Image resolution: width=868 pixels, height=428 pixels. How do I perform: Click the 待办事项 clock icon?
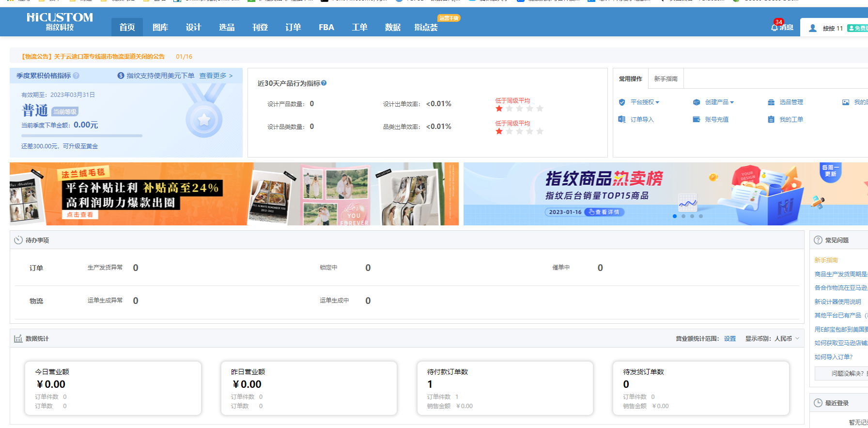tap(18, 240)
